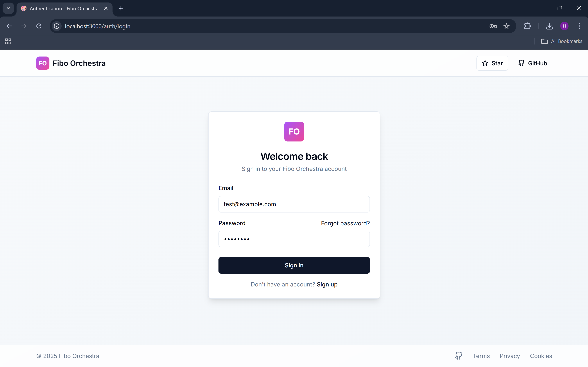Click the FO logo in header

tap(42, 63)
